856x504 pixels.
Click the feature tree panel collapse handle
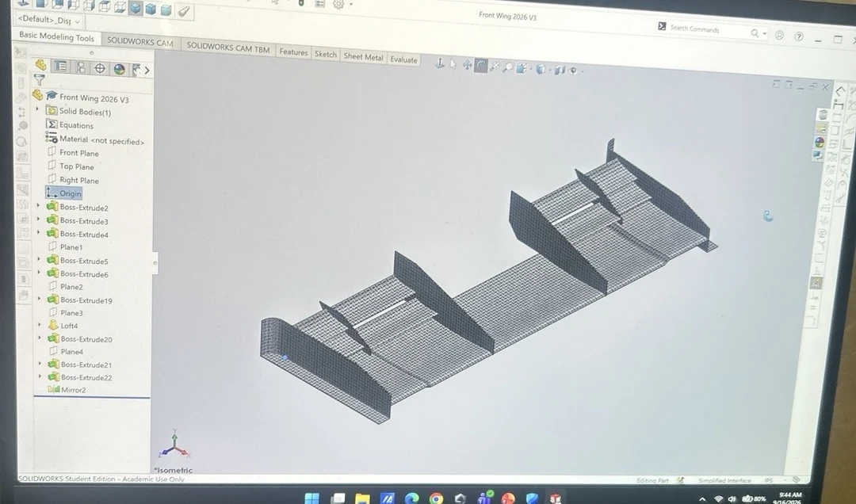click(x=155, y=262)
